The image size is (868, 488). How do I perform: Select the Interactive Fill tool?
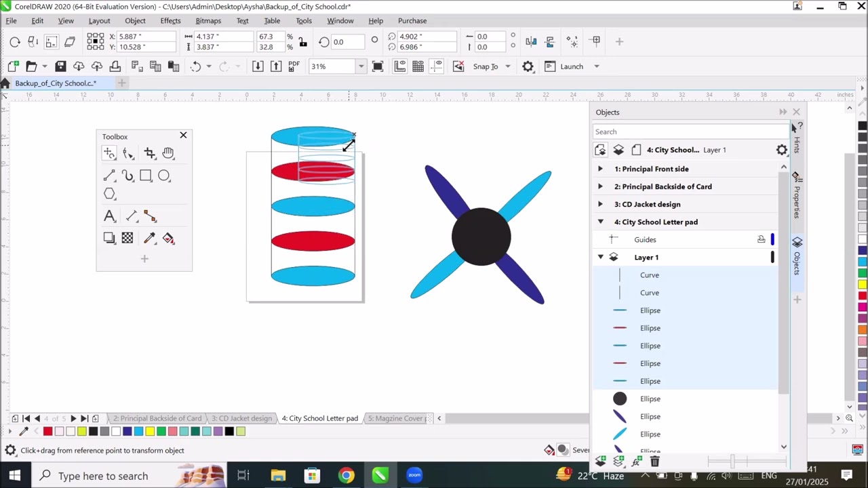pyautogui.click(x=168, y=238)
